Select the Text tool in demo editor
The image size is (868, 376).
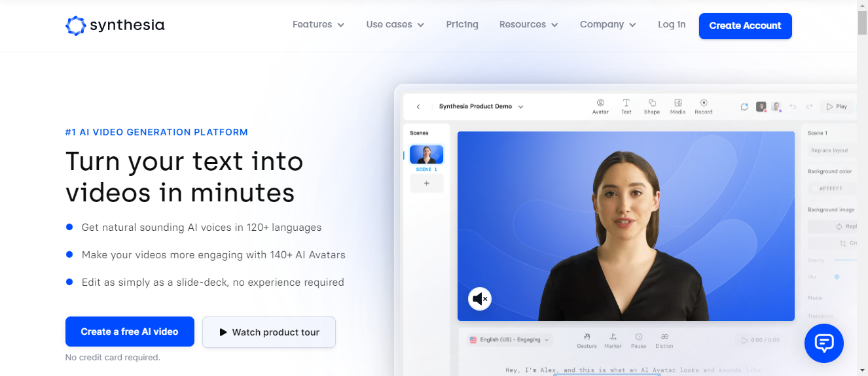coord(626,107)
